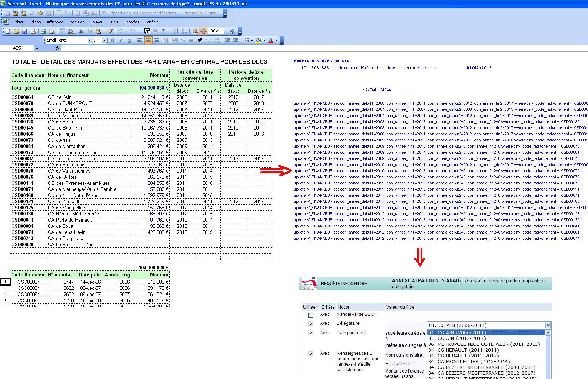This screenshot has height=379, width=588.
Task: Sort ascending with the A-Z icon
Action: pyautogui.click(x=176, y=31)
